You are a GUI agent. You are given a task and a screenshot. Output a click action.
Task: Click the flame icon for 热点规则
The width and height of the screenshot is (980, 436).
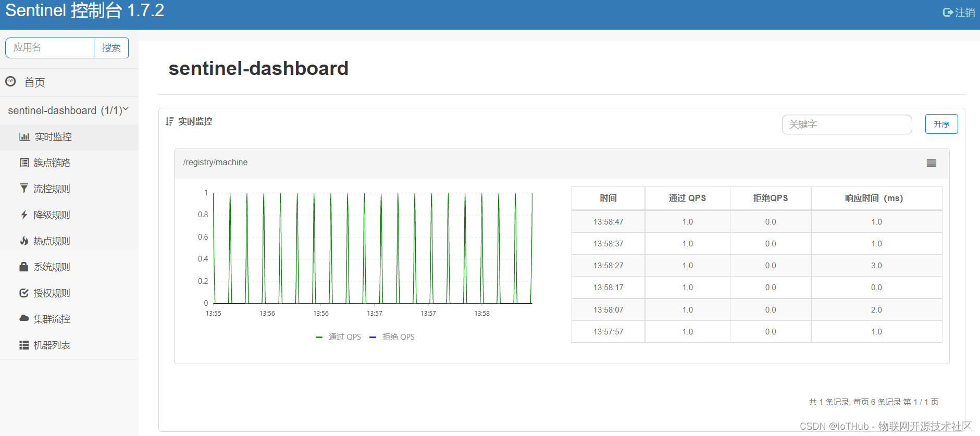pyautogui.click(x=24, y=240)
